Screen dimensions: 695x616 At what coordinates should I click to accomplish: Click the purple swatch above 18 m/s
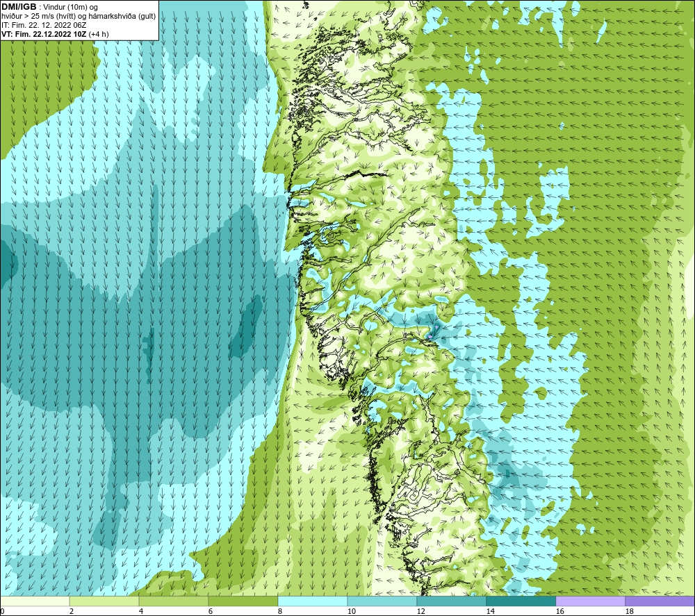pos(660,601)
